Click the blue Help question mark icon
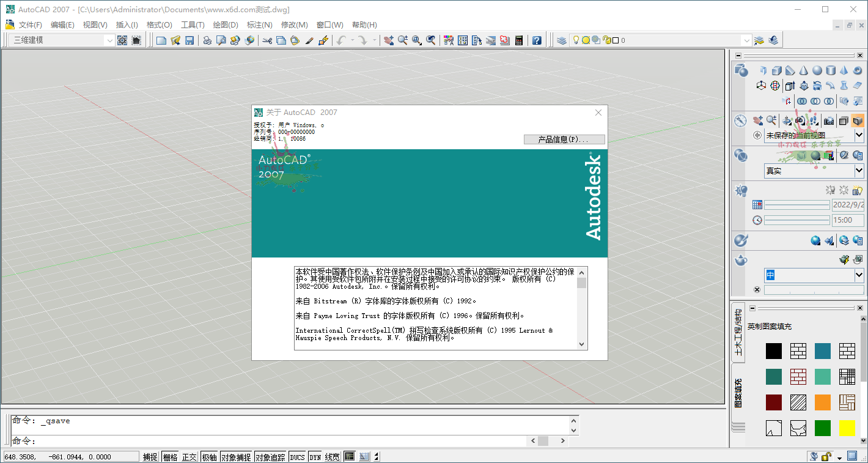The height and width of the screenshot is (463, 868). tap(537, 40)
